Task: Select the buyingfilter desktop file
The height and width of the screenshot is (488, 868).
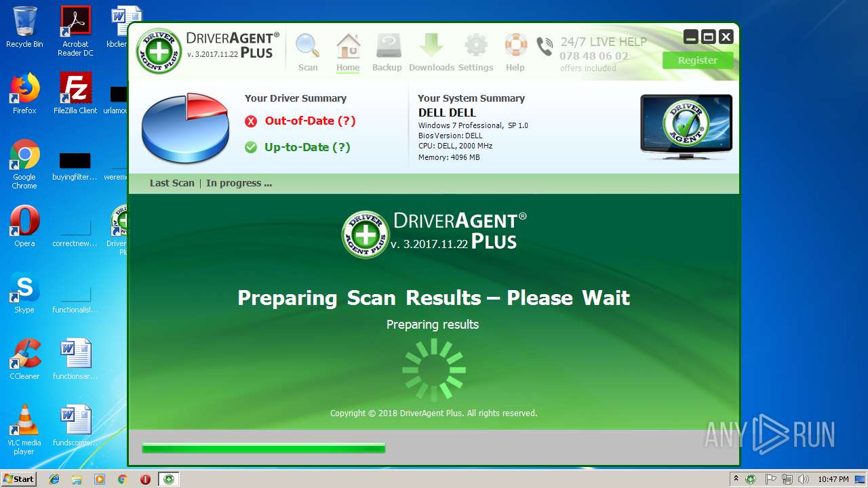Action: click(x=75, y=167)
